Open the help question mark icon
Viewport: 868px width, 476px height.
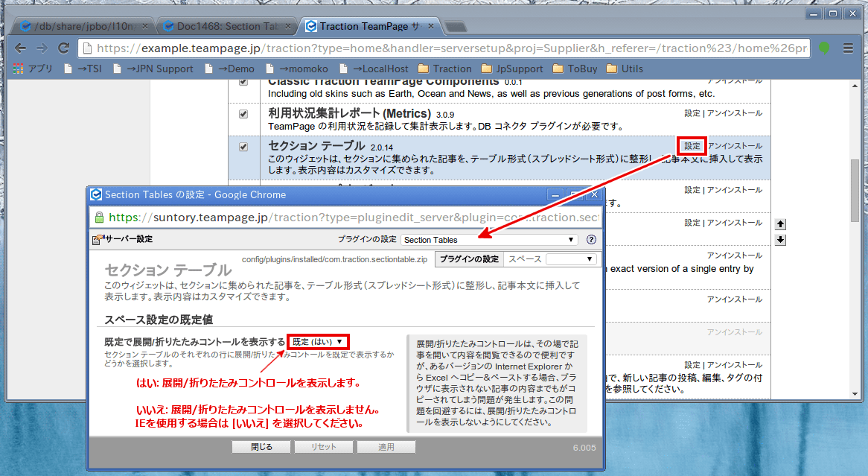click(591, 240)
